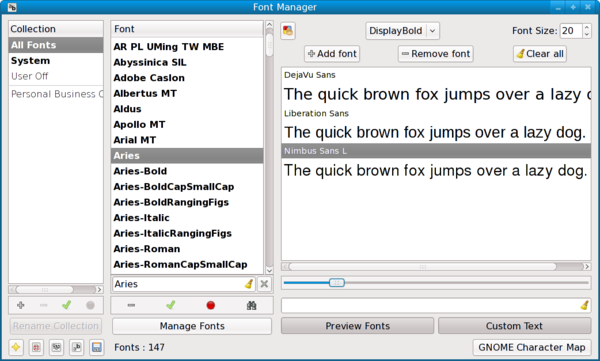The height and width of the screenshot is (361, 600).
Task: Click the down arrow of the font list scrollbar
Action: tap(269, 270)
